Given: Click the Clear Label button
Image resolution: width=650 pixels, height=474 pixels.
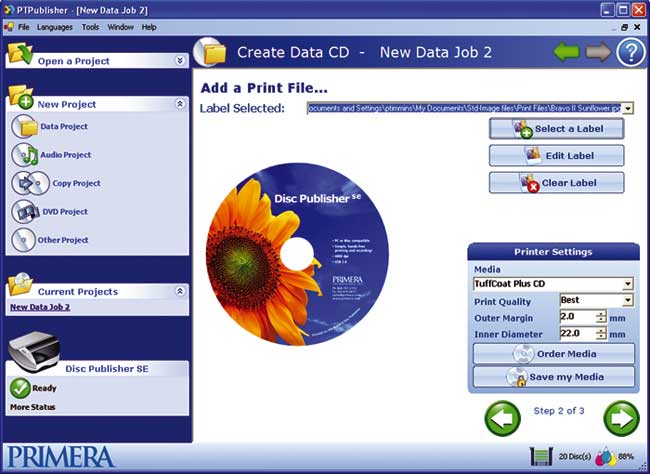Looking at the screenshot, I should click(x=556, y=183).
